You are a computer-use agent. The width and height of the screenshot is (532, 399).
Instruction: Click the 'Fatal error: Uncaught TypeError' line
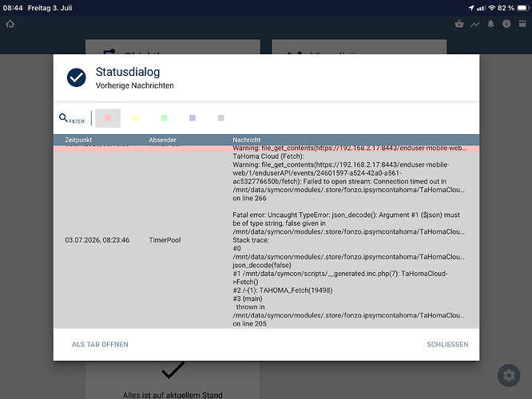point(346,215)
